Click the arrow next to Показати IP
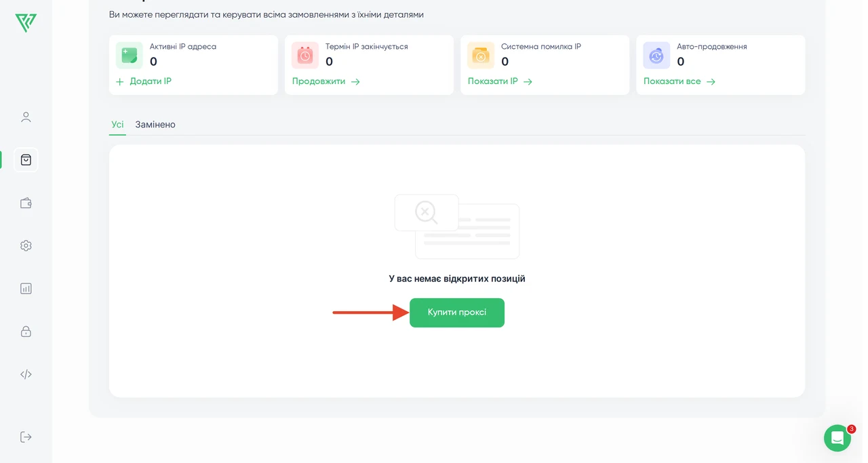Screen dimensions: 868x463 point(528,81)
